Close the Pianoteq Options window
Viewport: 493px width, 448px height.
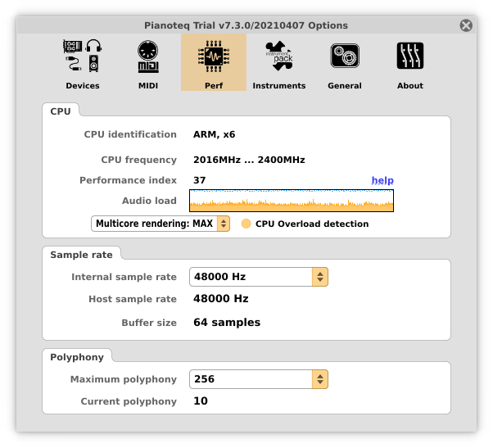point(466,25)
